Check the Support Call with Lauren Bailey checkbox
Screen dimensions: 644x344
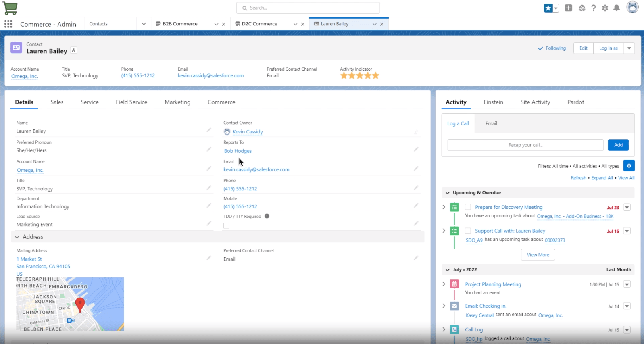[x=468, y=231]
